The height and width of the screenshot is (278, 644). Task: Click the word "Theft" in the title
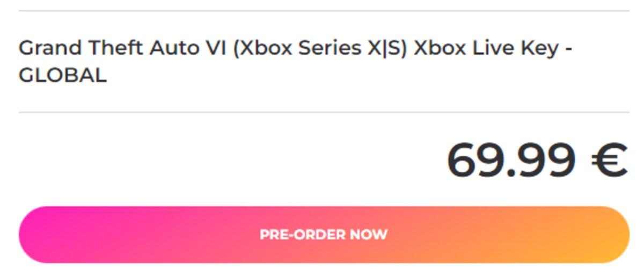click(x=116, y=48)
